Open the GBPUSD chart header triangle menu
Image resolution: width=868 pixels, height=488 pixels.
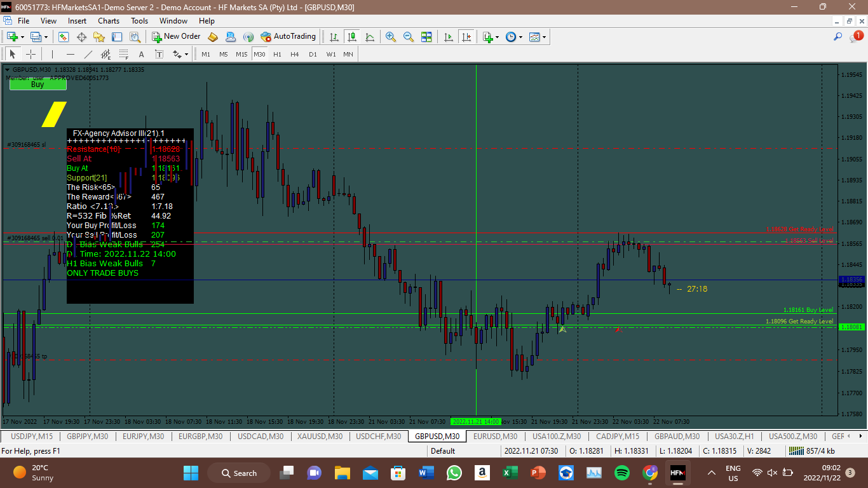tap(8, 69)
